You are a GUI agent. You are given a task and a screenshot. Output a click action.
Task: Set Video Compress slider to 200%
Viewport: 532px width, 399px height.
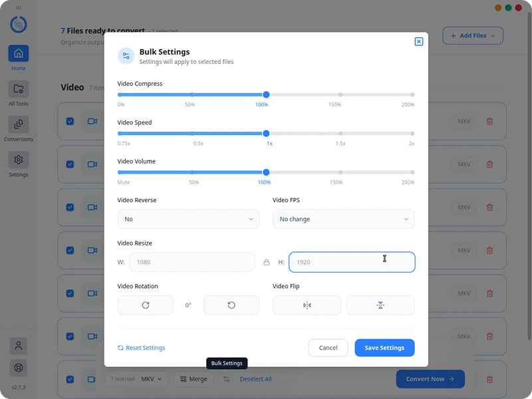click(412, 94)
